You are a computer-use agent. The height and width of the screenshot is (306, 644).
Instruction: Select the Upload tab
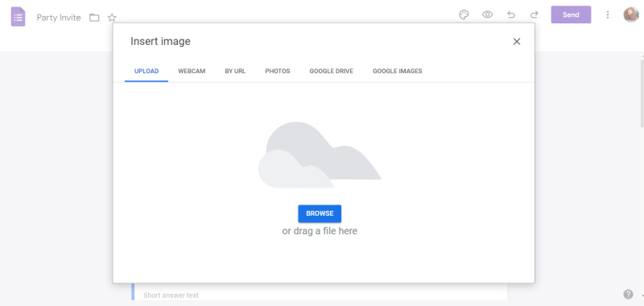tap(147, 71)
